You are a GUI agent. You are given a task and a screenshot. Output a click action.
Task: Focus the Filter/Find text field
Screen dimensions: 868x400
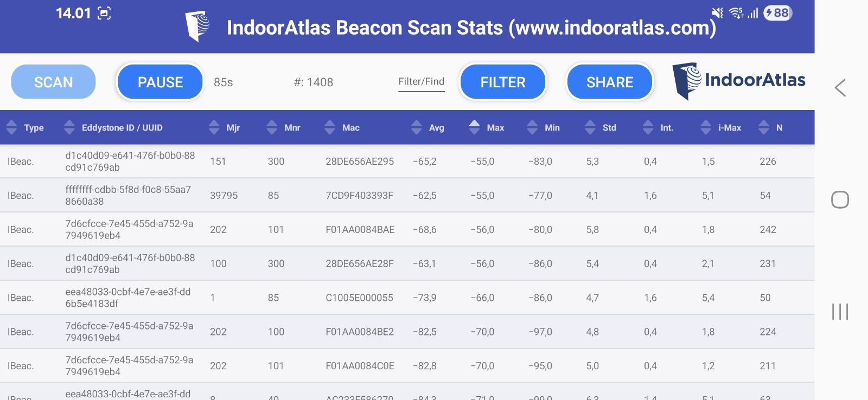click(421, 82)
